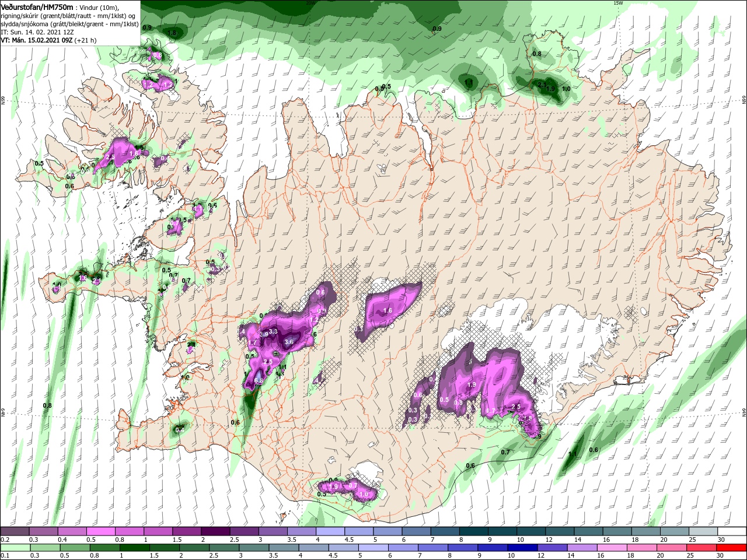Viewport: 747px width, 560px height.
Task: Select the white swatch after the 30 label
Action: (732, 531)
